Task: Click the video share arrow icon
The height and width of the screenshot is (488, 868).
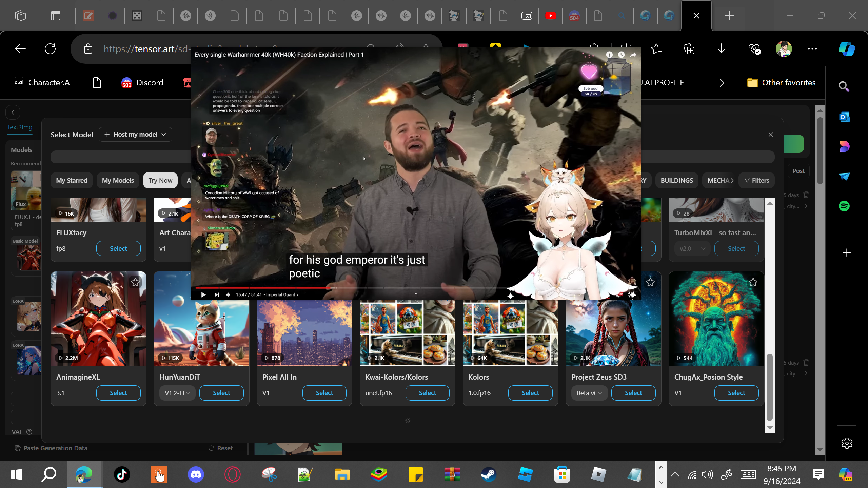Action: coord(633,55)
